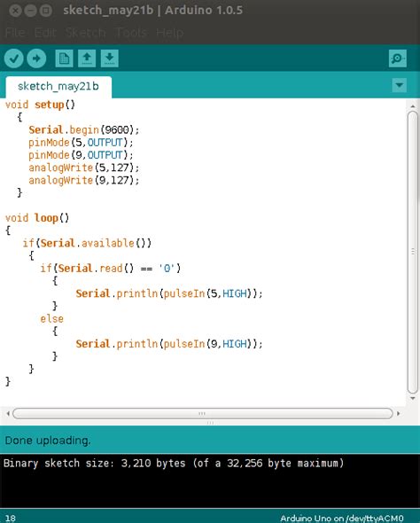Click the if(Serial.available()) line
Viewport: 420px width, 523px height.
87,243
